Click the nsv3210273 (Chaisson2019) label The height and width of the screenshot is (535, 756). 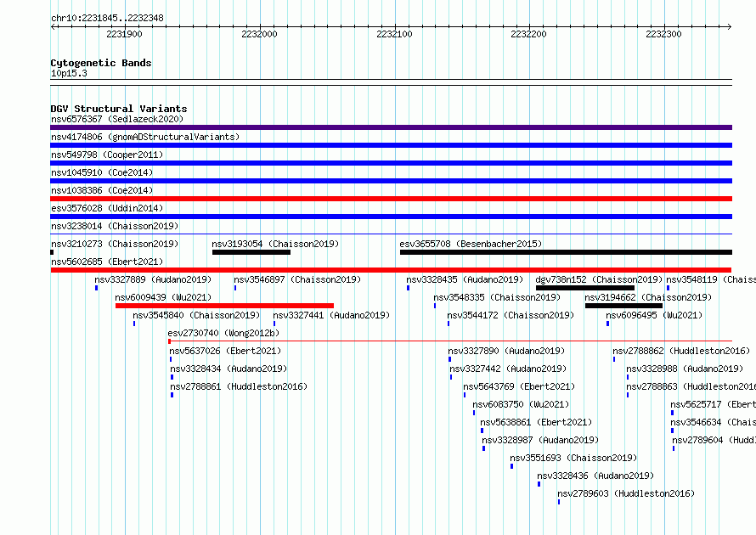coord(115,244)
